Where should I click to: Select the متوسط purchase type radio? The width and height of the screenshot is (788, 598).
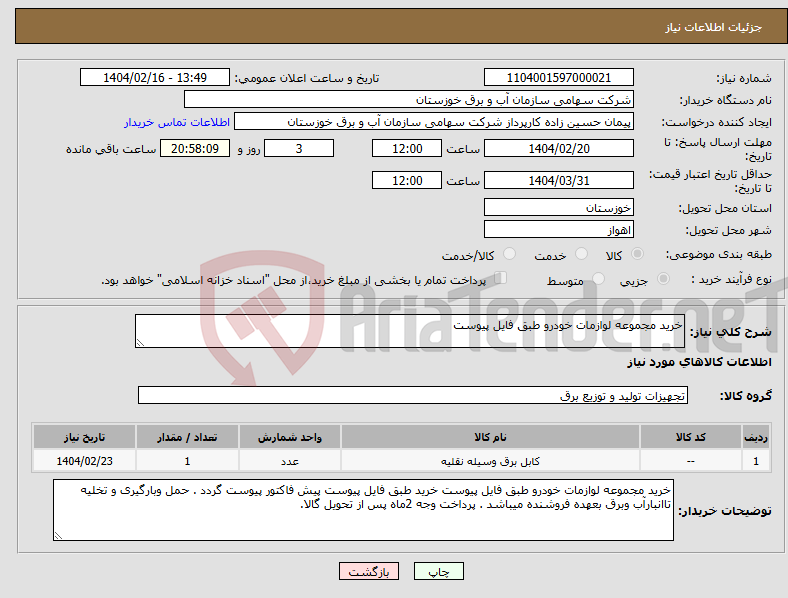[598, 278]
